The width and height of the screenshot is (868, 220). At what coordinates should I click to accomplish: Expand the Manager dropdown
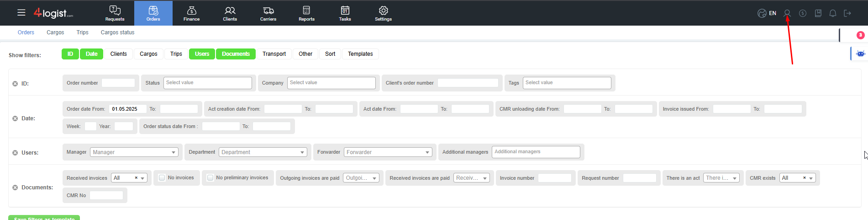[x=134, y=152]
